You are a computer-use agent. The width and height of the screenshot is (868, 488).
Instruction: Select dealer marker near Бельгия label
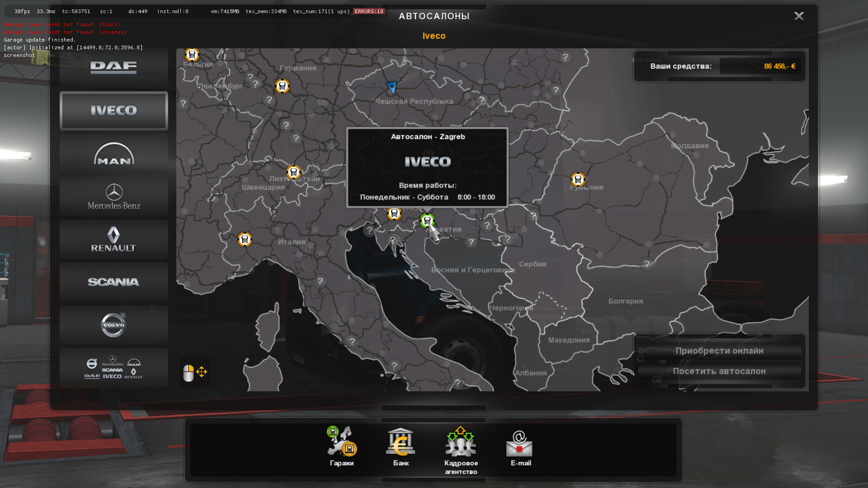click(192, 55)
